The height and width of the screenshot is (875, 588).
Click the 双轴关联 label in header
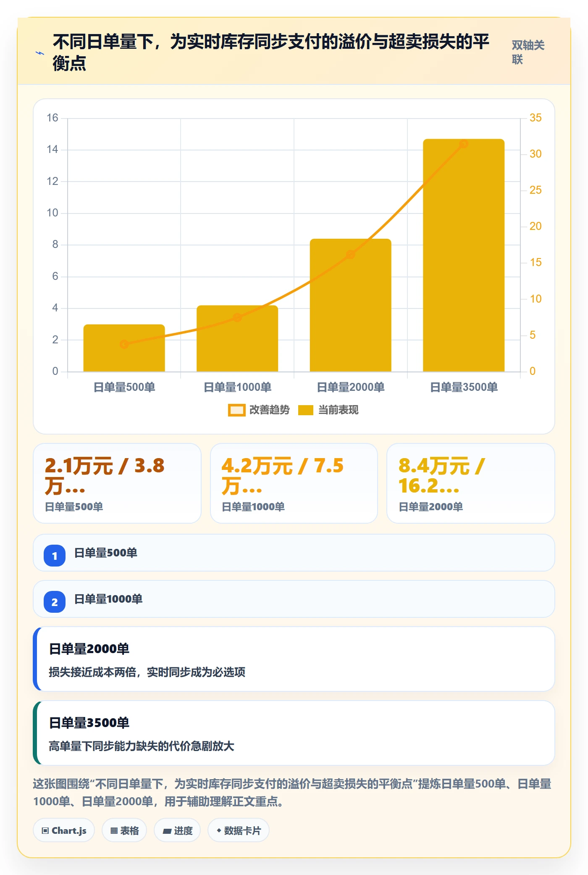pyautogui.click(x=528, y=52)
